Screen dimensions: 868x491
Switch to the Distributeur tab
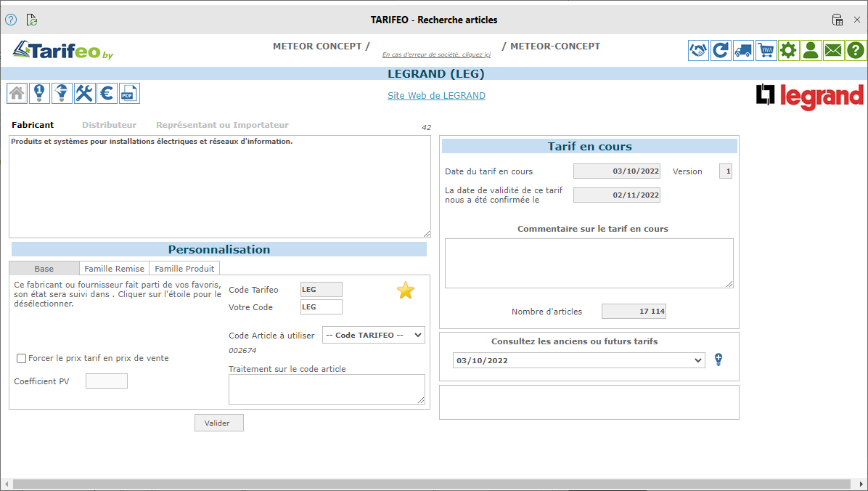(x=109, y=125)
